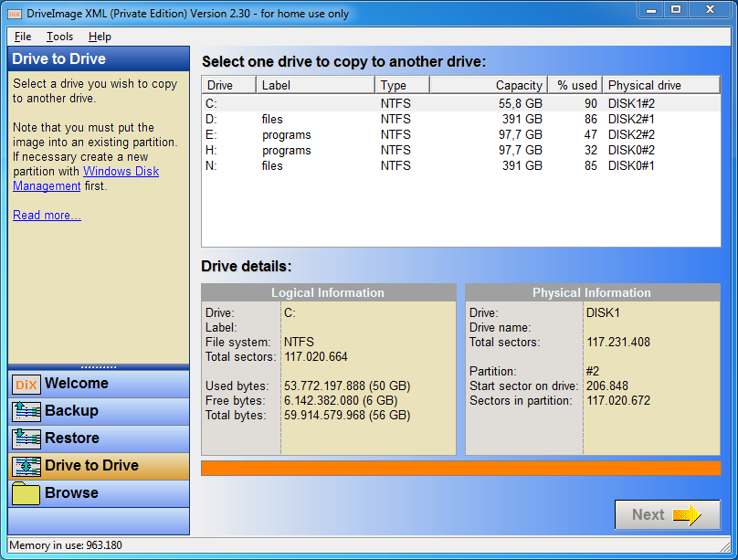Follow the Windows Disk Management link

click(x=86, y=178)
